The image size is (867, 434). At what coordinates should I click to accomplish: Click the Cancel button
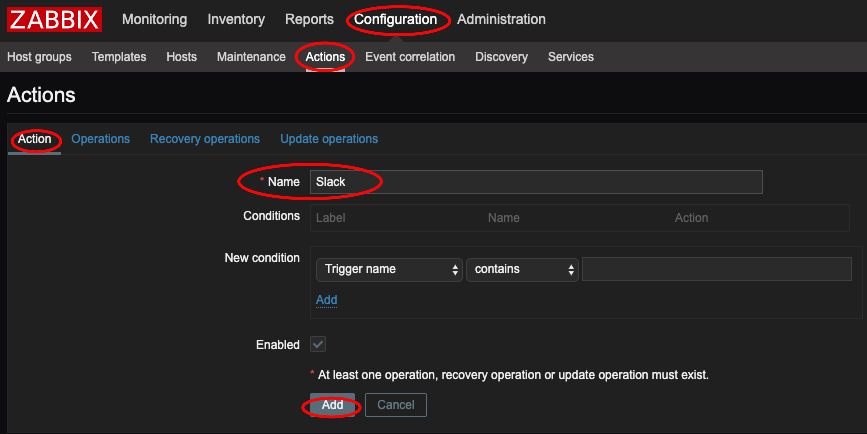396,405
